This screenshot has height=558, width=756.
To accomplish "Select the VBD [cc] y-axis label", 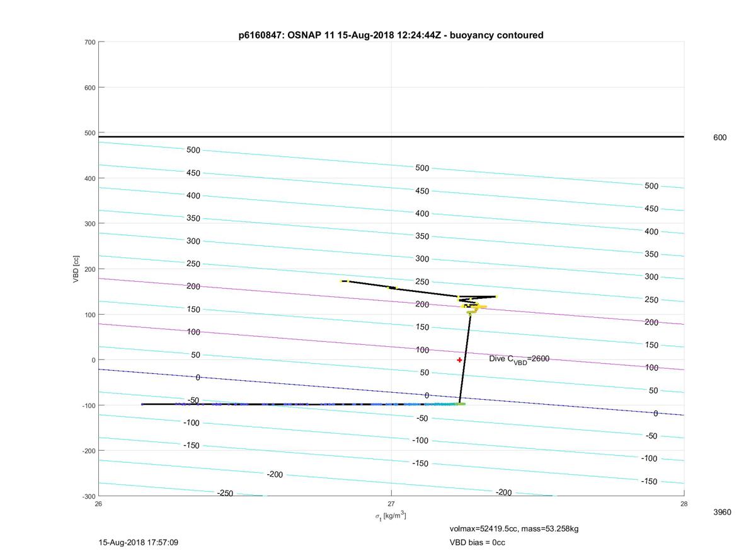I will click(76, 269).
